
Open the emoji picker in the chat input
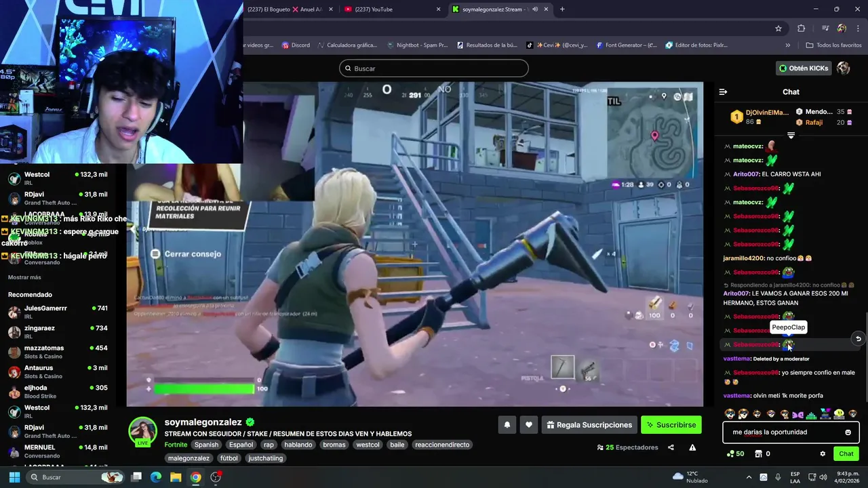(x=848, y=432)
